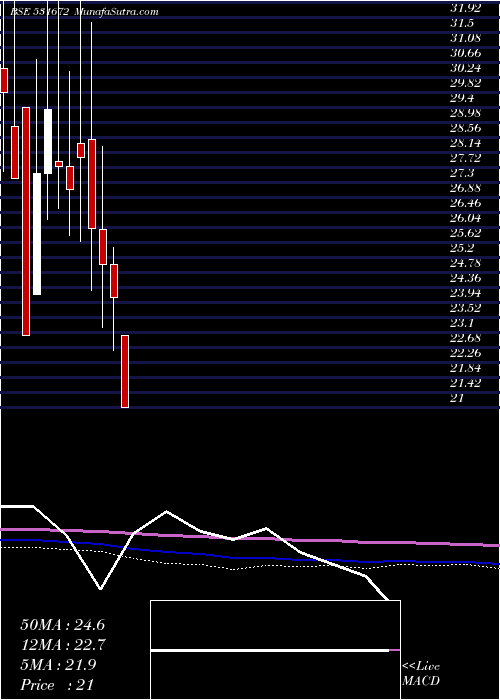
Task: Click the MunafaSutra.com chart title text
Action: [x=117, y=12]
